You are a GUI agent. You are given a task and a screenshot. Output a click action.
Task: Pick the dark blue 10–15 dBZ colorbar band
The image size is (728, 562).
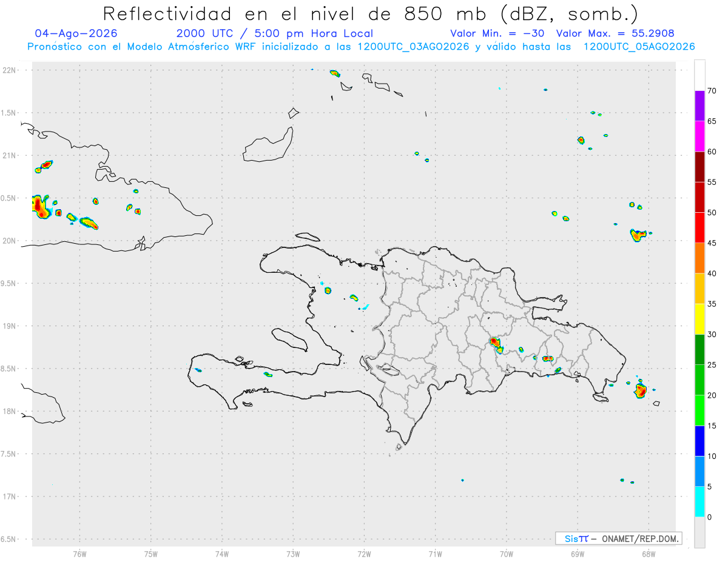(699, 441)
